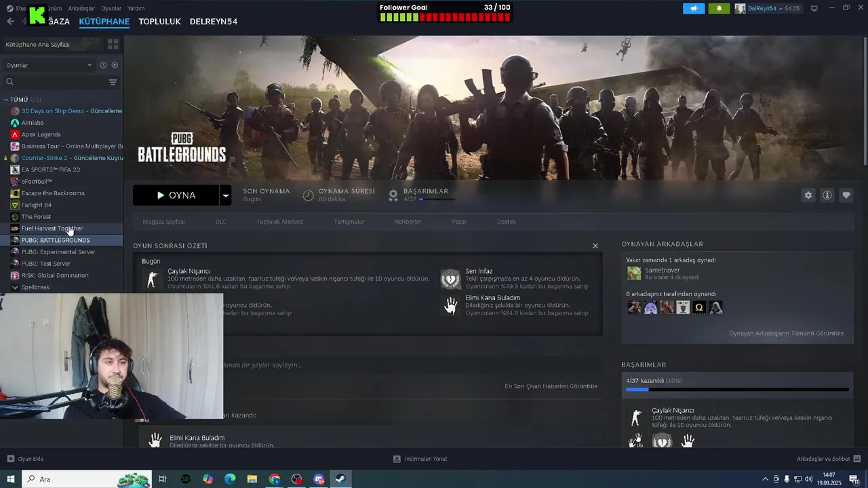Switch to the KÜTÜPHANE tab
Image resolution: width=868 pixels, height=488 pixels.
[104, 22]
